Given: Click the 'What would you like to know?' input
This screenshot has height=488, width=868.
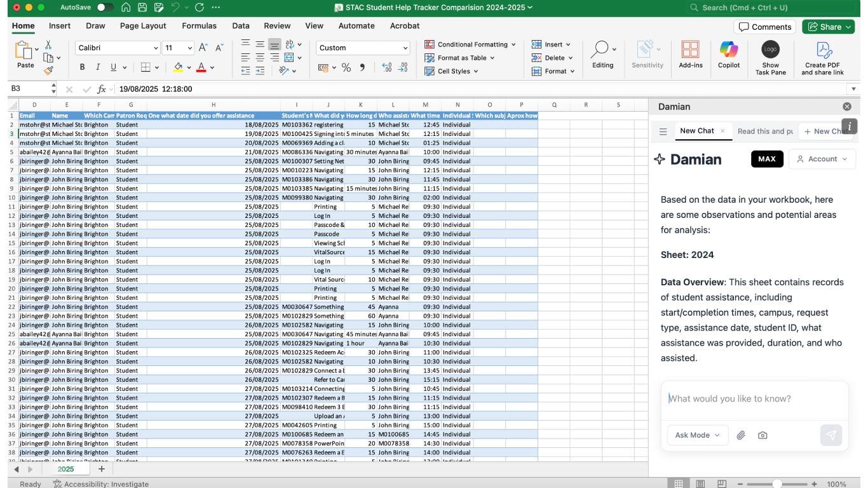Looking at the screenshot, I should click(754, 399).
